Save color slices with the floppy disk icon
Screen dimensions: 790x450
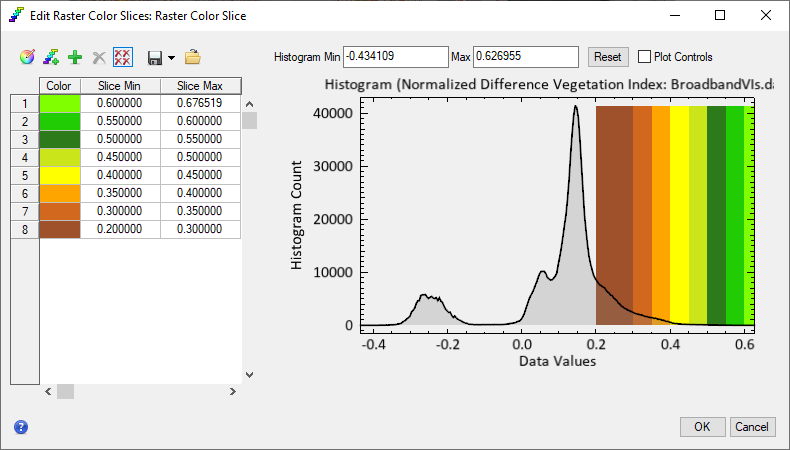click(x=155, y=58)
